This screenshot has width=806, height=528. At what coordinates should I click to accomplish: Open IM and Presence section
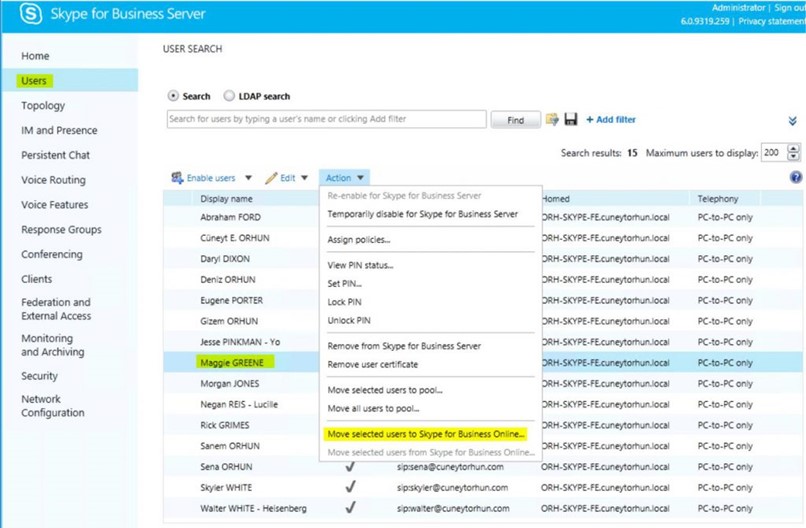[59, 130]
